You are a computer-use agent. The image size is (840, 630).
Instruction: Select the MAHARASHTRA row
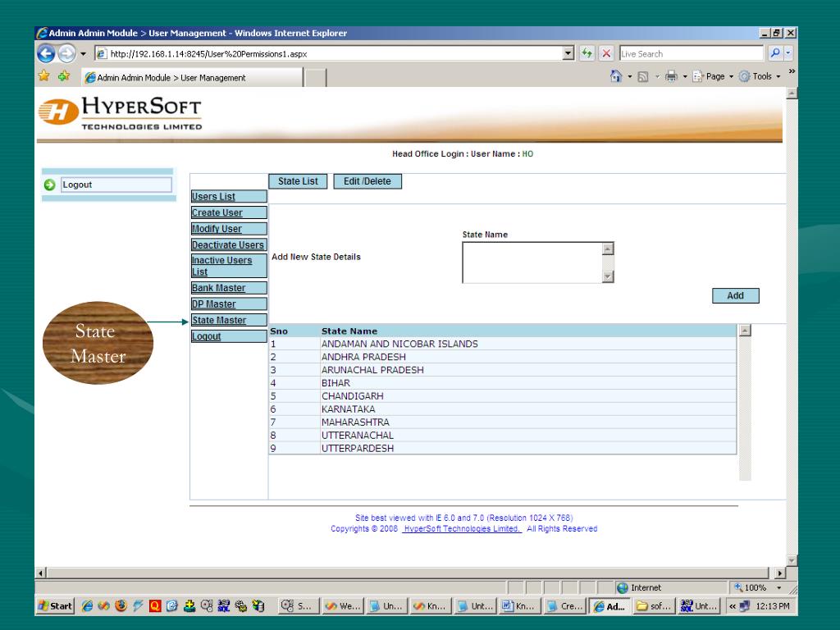(x=503, y=422)
